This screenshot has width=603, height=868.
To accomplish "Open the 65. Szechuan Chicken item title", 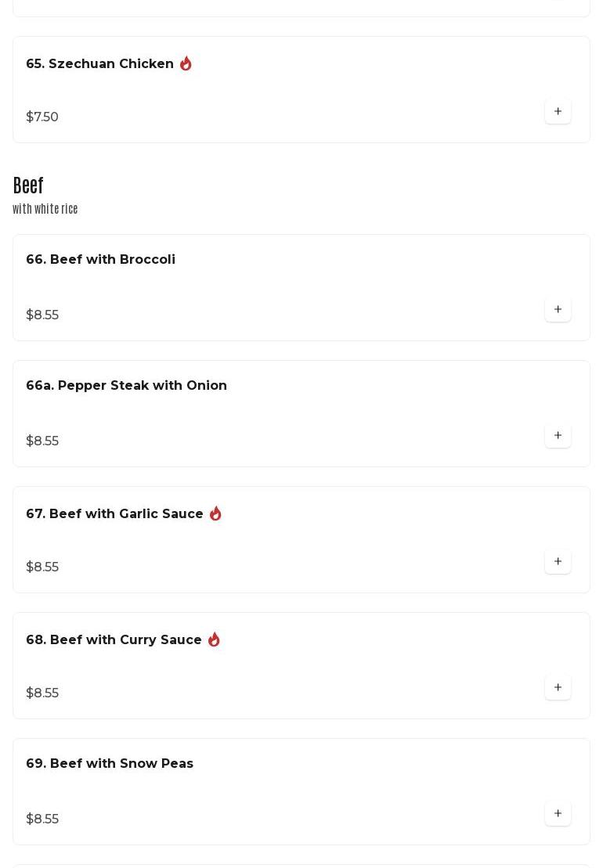I will [99, 63].
